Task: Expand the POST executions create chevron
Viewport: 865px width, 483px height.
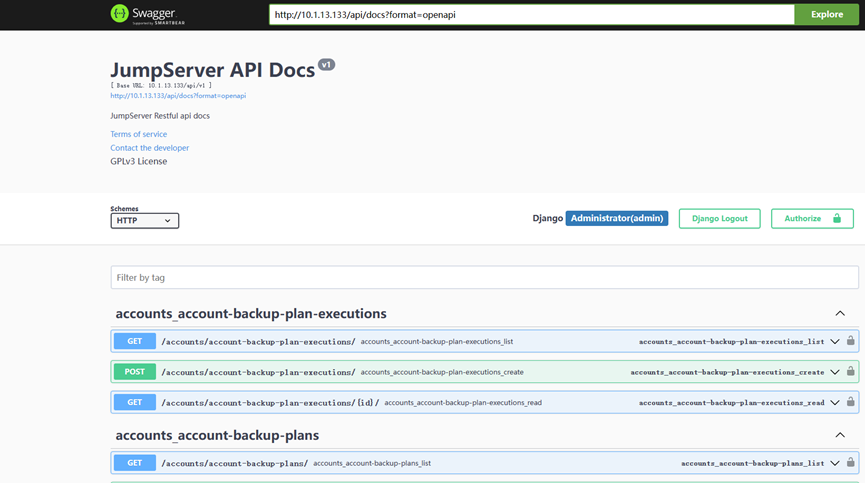Action: click(x=835, y=372)
